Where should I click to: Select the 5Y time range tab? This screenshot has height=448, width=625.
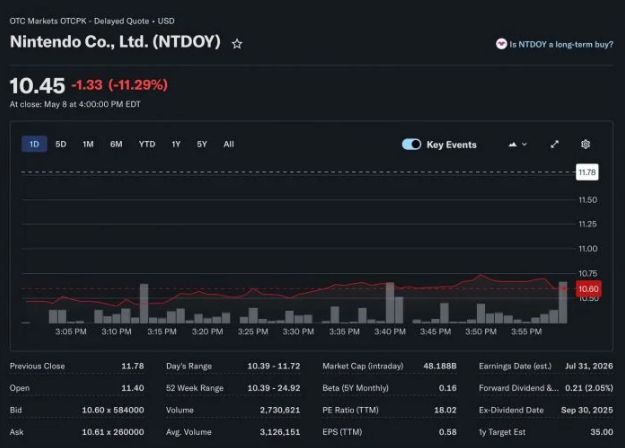pos(202,144)
